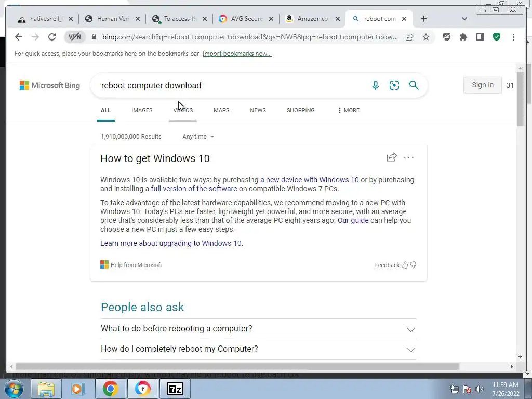Open AVG Secure Browser from the taskbar
Viewport: 532px width, 399px height.
tap(142, 389)
